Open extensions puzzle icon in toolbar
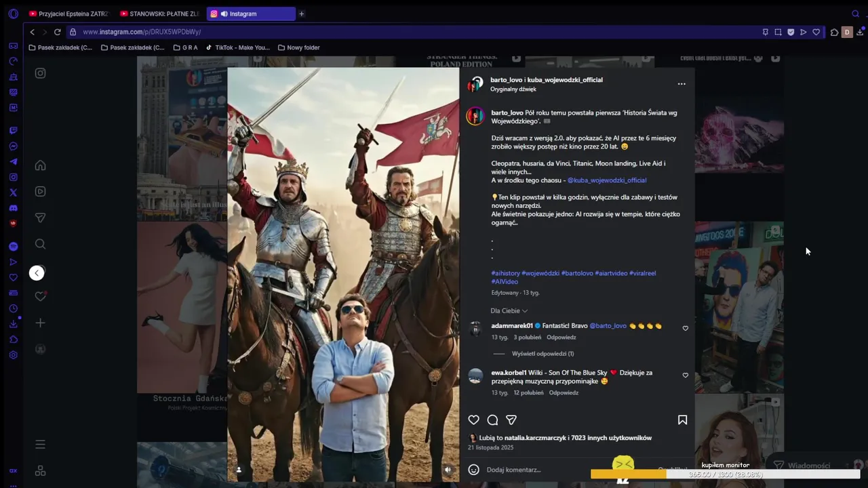This screenshot has width=868, height=488. coord(834,32)
